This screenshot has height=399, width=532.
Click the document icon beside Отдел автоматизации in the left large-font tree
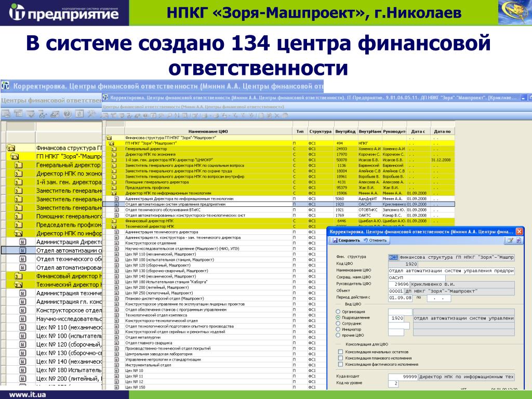coord(22,250)
